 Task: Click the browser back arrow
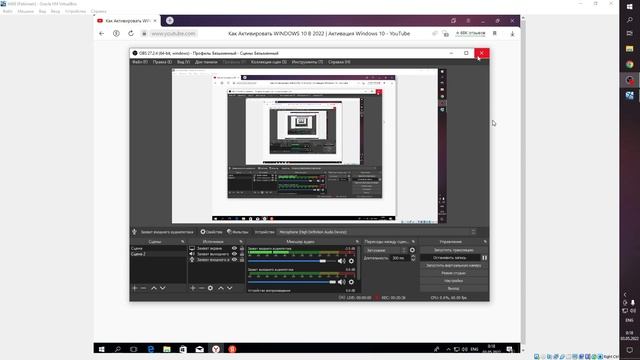pyautogui.click(x=102, y=33)
